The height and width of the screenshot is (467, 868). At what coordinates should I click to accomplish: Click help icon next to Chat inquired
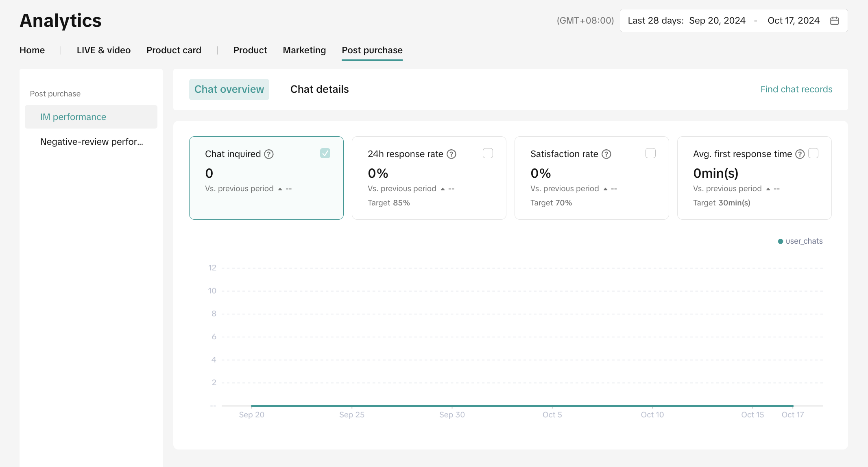(269, 154)
